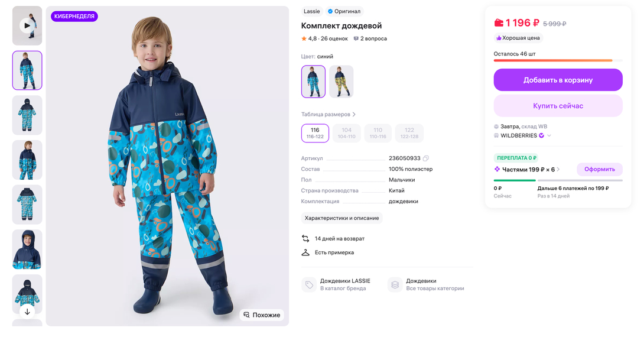Click Добавить в корзину button
Screen dimensions: 644x337
click(x=558, y=80)
